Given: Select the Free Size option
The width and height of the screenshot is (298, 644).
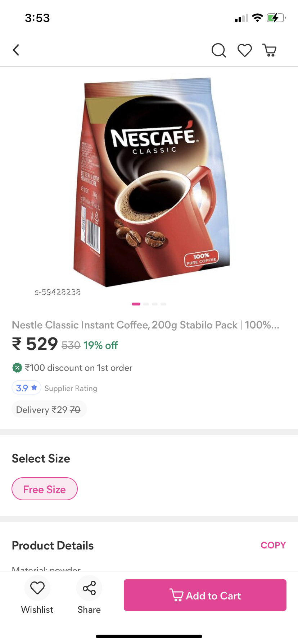Looking at the screenshot, I should [x=45, y=489].
